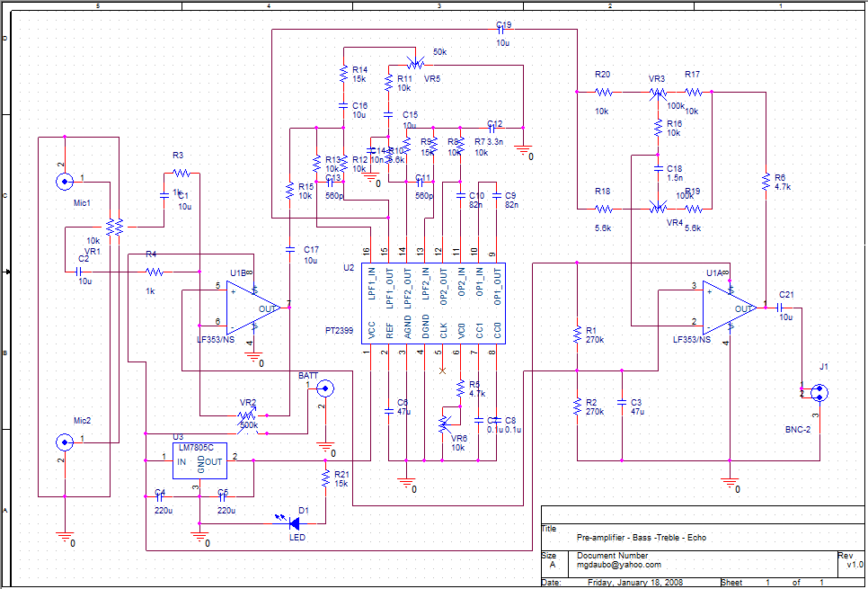Select the R2 270k resistor symbol
Viewport: 868px width, 589px height.
click(577, 406)
